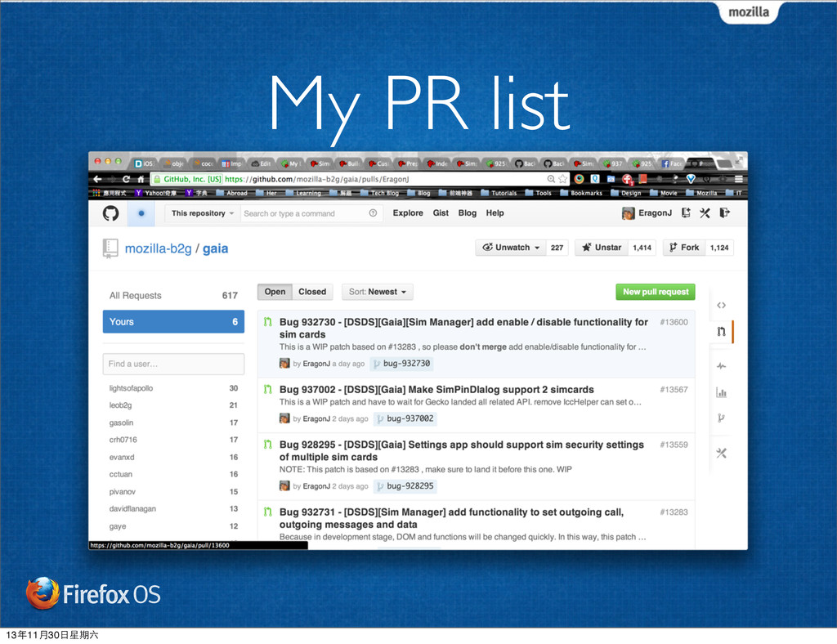Screen dimensions: 837x644
Task: Show Open pull requests
Action: point(275,292)
